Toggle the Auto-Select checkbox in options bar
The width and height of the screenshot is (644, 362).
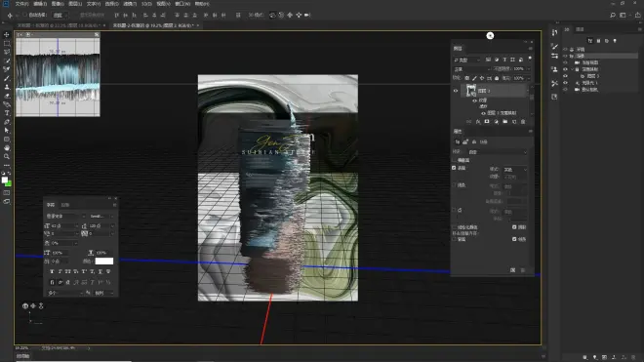[x=25, y=16]
